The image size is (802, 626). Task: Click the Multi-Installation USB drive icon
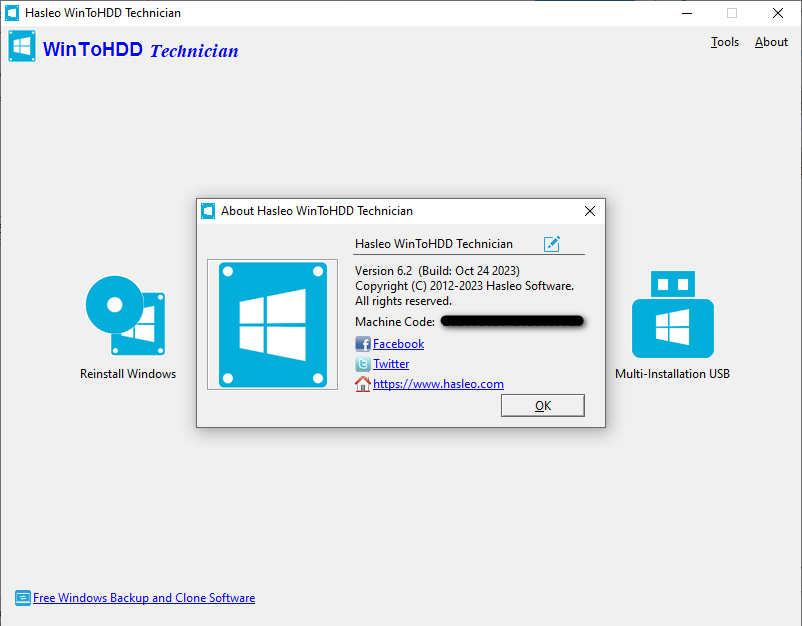tap(673, 314)
